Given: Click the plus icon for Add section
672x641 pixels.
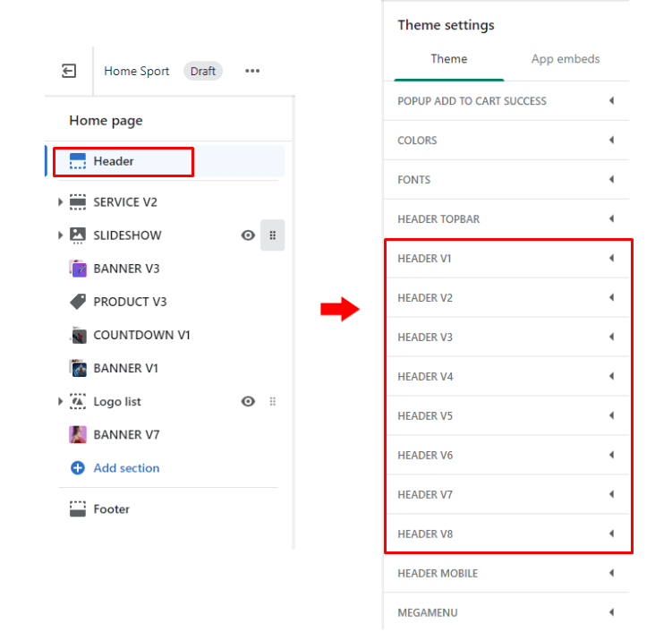Looking at the screenshot, I should click(78, 468).
